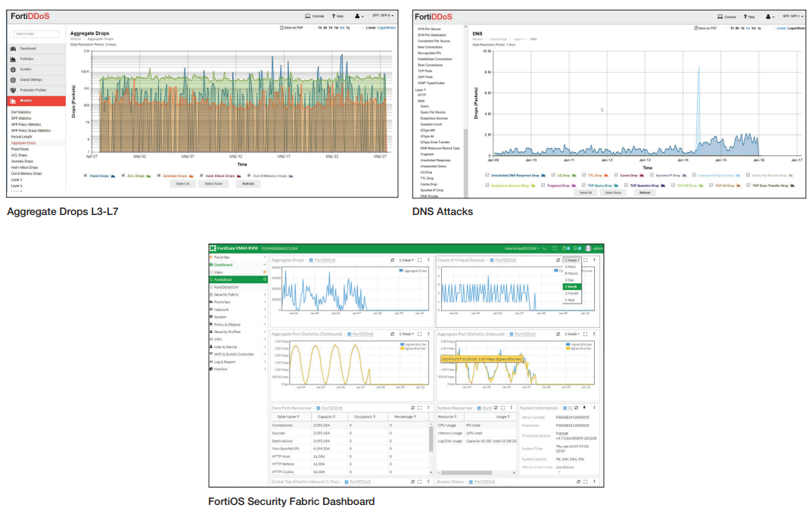The height and width of the screenshot is (511, 812).
Task: Switch chart scale to Logarithmic
Action: 387,27
